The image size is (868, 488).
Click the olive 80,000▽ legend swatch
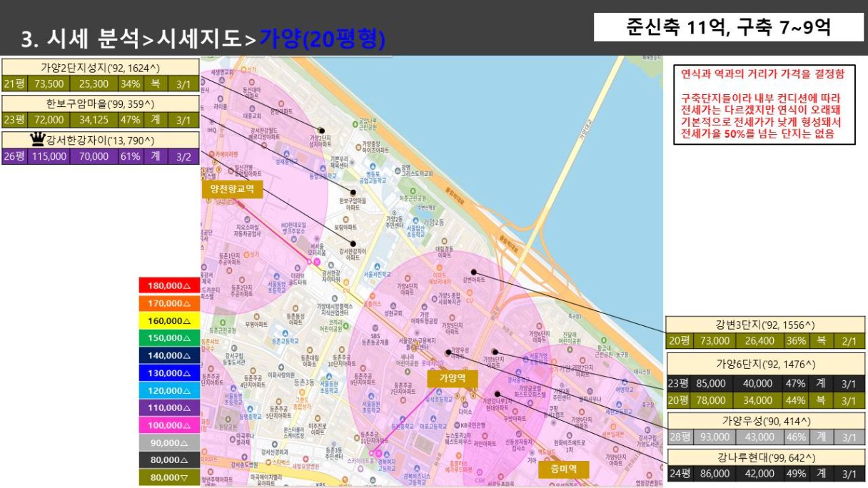pyautogui.click(x=170, y=477)
